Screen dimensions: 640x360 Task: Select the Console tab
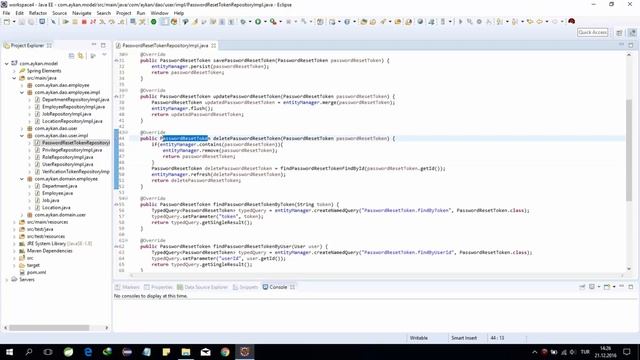(278, 287)
